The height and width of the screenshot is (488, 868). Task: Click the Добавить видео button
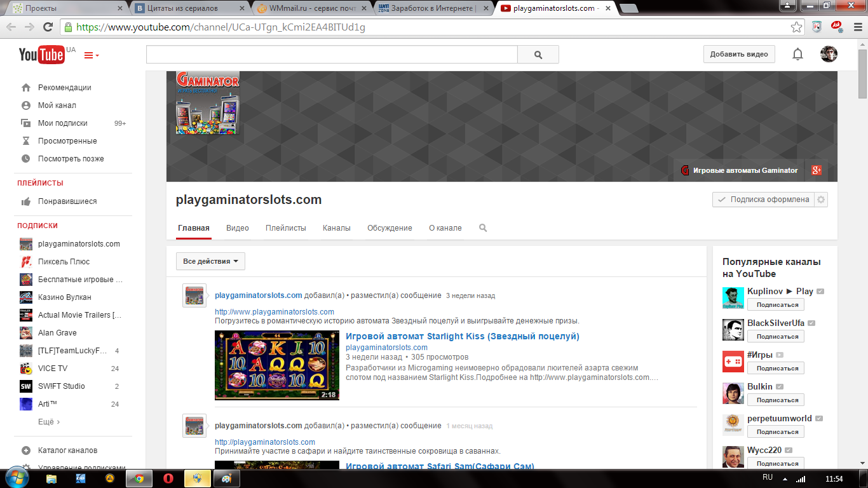pos(739,54)
